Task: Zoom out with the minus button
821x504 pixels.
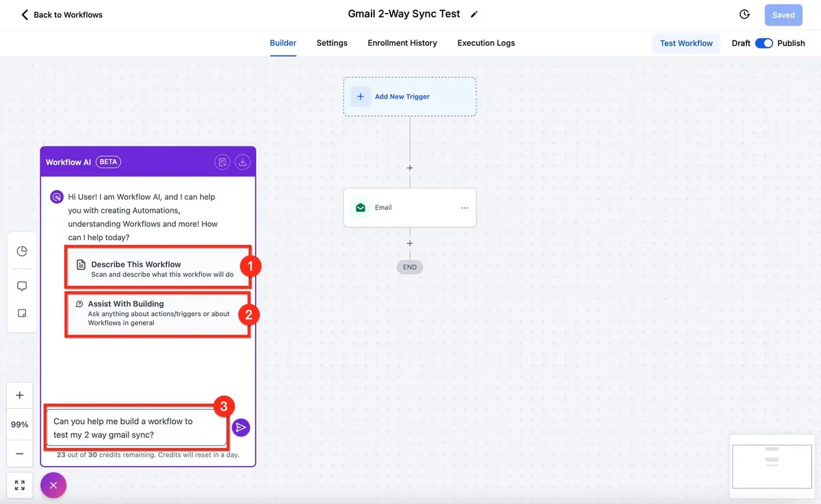Action: click(x=20, y=453)
